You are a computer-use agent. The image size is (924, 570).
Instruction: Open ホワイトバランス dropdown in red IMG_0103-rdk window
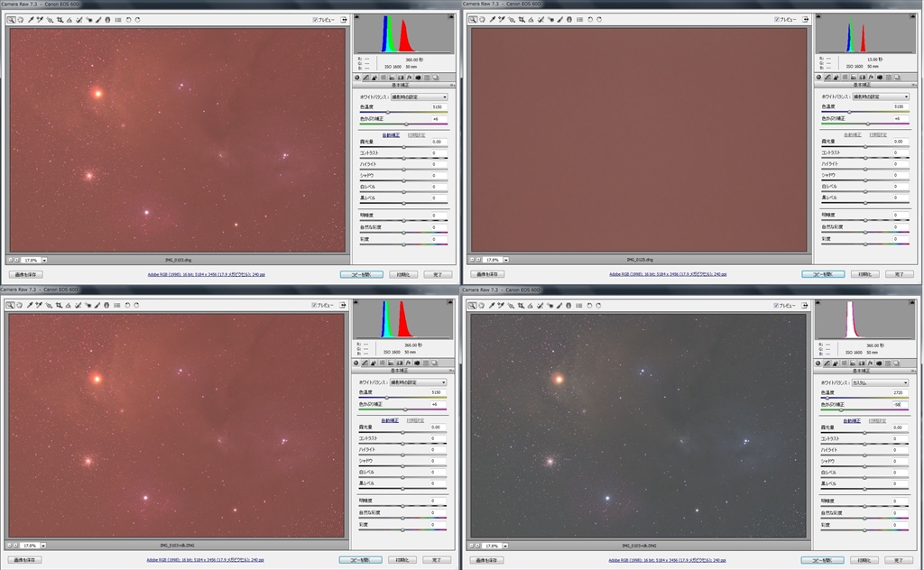point(418,382)
